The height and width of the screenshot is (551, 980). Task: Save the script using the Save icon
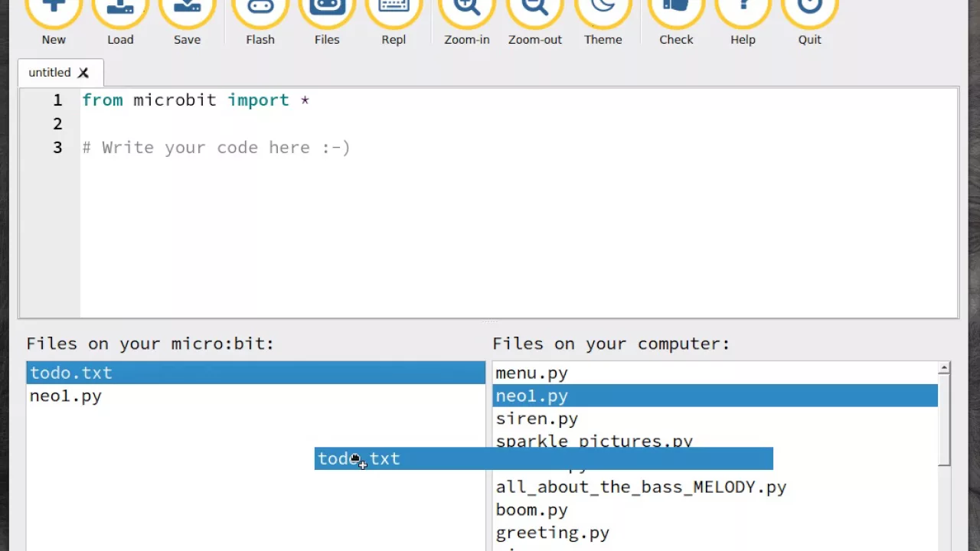(x=187, y=14)
